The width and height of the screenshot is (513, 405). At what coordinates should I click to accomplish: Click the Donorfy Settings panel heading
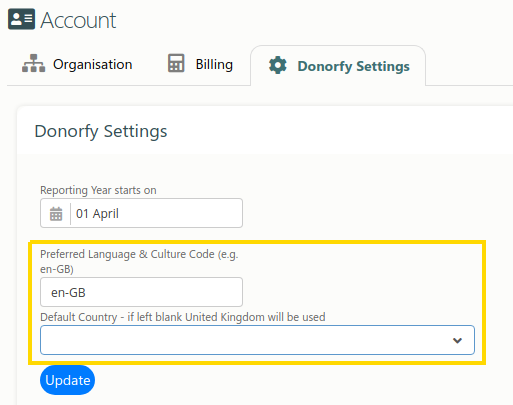click(x=101, y=131)
